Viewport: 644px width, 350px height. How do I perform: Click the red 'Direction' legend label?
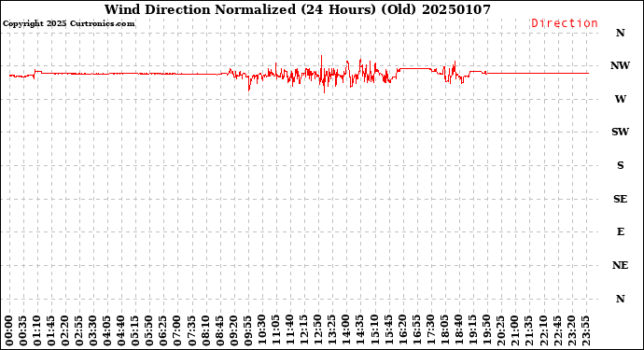565,23
